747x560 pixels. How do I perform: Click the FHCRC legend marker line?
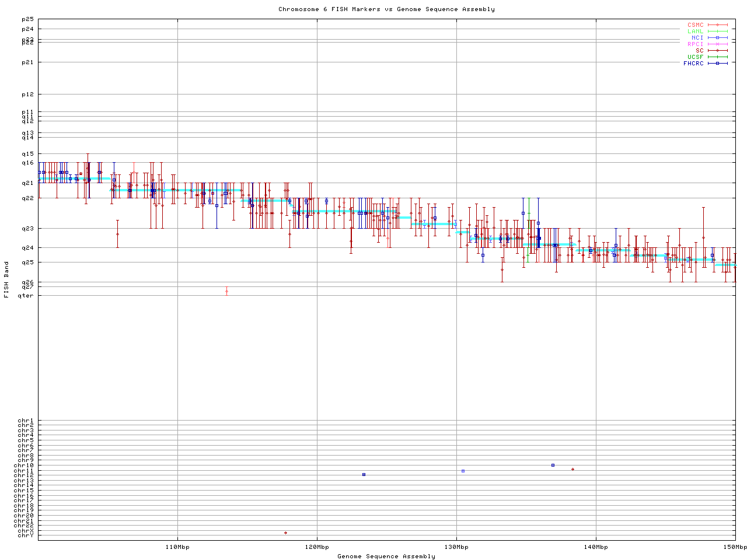[x=717, y=63]
